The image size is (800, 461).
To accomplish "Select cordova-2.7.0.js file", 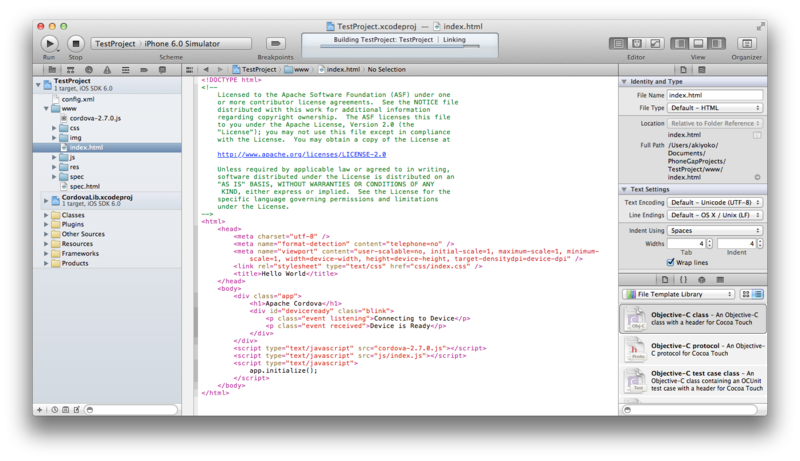I will [x=95, y=118].
